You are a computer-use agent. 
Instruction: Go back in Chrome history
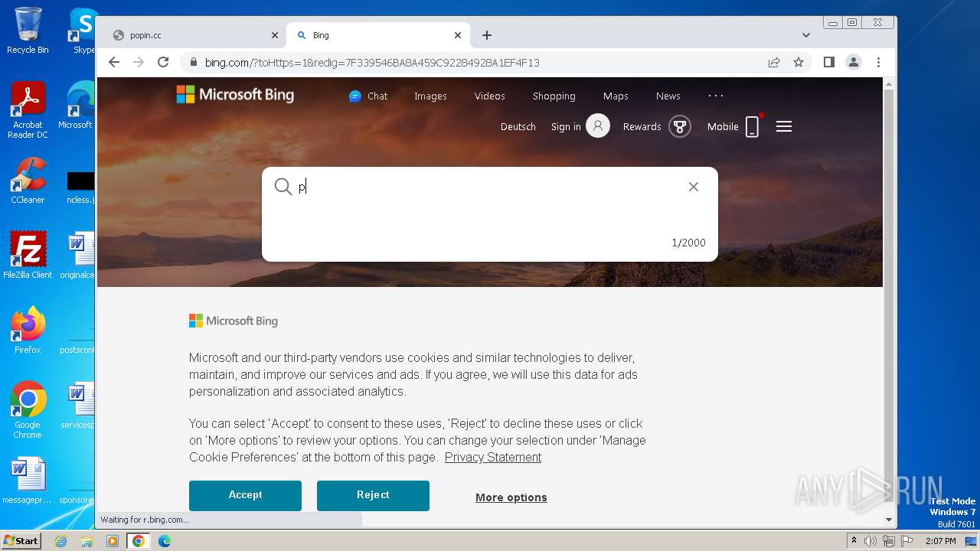click(x=114, y=63)
